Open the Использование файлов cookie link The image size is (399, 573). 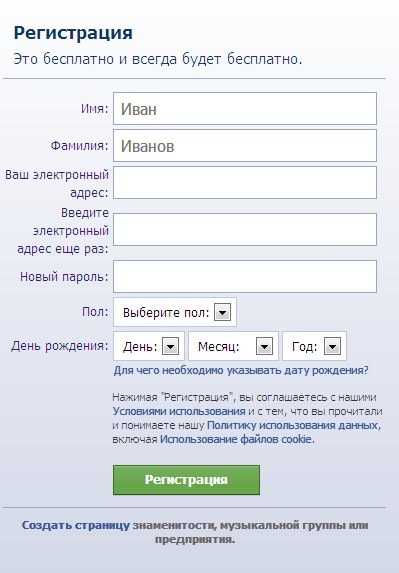pos(236,439)
